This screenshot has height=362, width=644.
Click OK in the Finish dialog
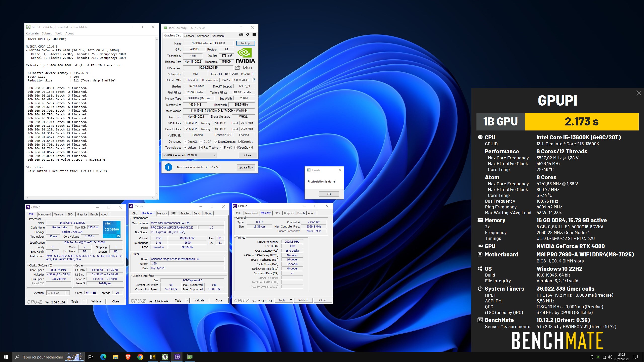[x=329, y=194]
